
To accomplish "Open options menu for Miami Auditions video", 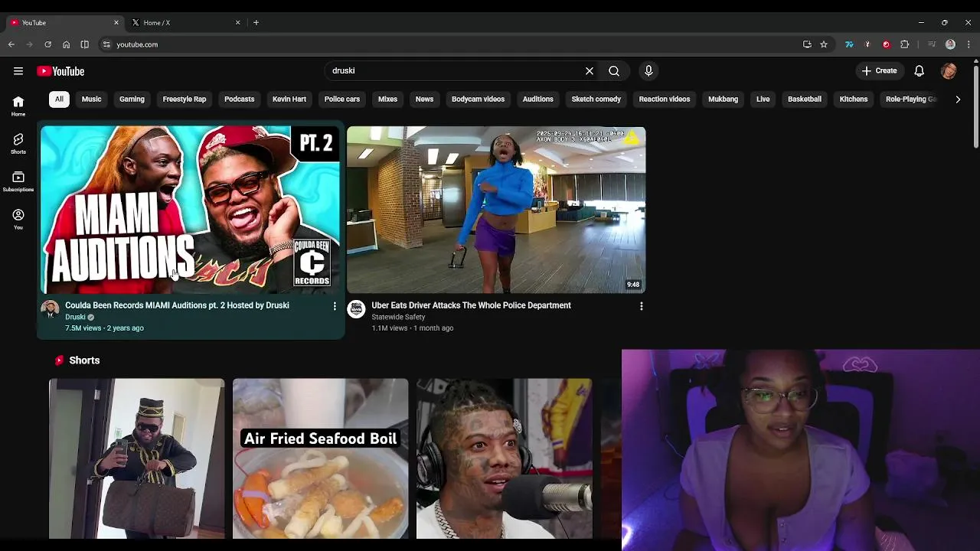I will [335, 306].
